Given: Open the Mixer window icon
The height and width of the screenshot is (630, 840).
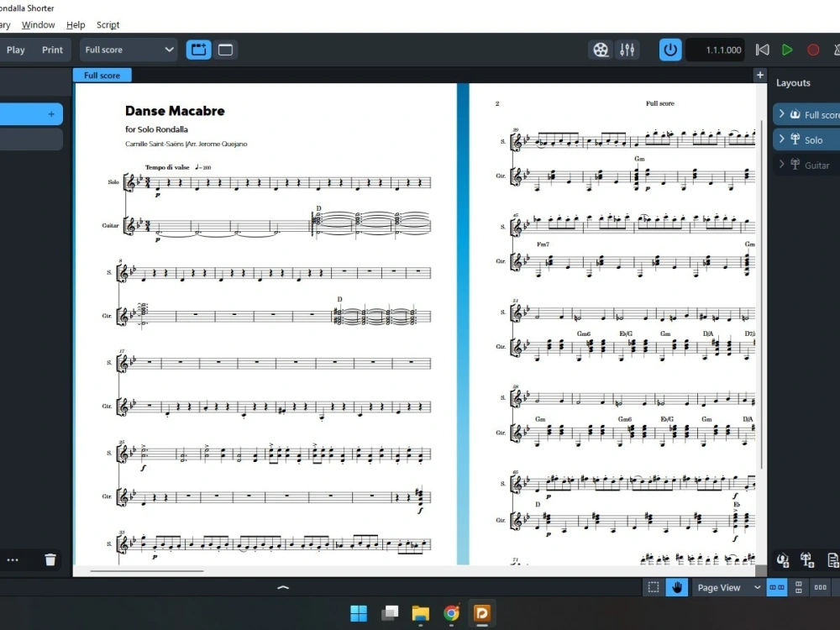Looking at the screenshot, I should coord(627,50).
